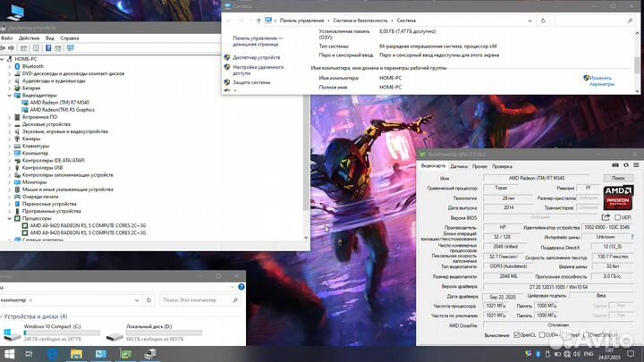Open Защита системы link
644x362 pixels.
pyautogui.click(x=251, y=82)
